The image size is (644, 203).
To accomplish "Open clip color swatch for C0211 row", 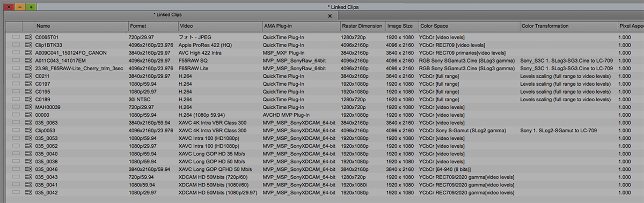I will (x=16, y=76).
